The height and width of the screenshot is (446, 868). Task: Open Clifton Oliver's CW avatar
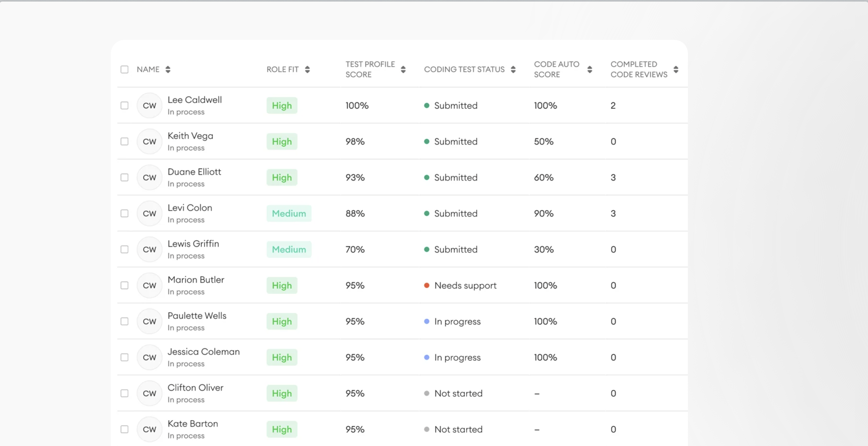point(149,393)
